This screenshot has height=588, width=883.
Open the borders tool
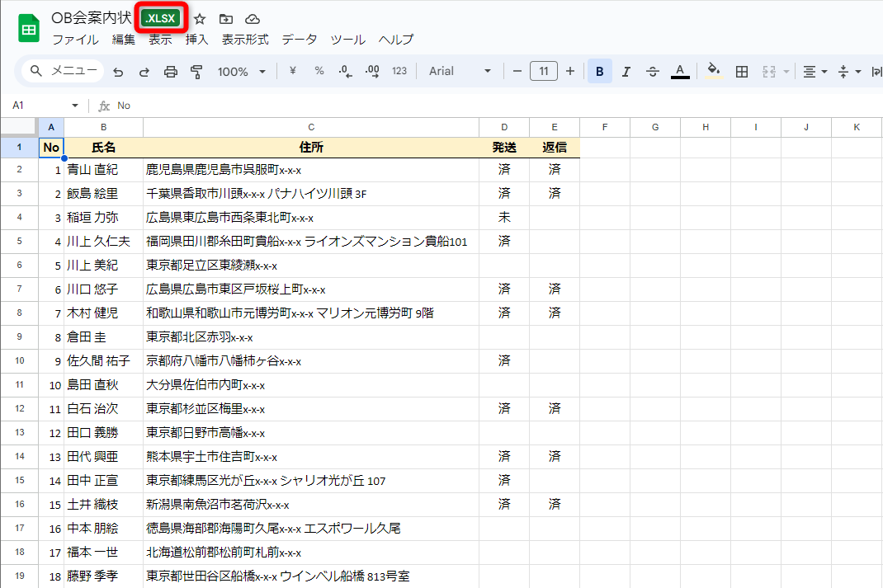(x=741, y=71)
